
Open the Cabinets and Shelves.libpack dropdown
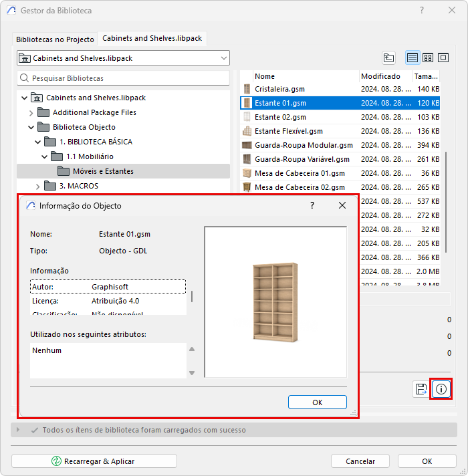click(x=123, y=58)
